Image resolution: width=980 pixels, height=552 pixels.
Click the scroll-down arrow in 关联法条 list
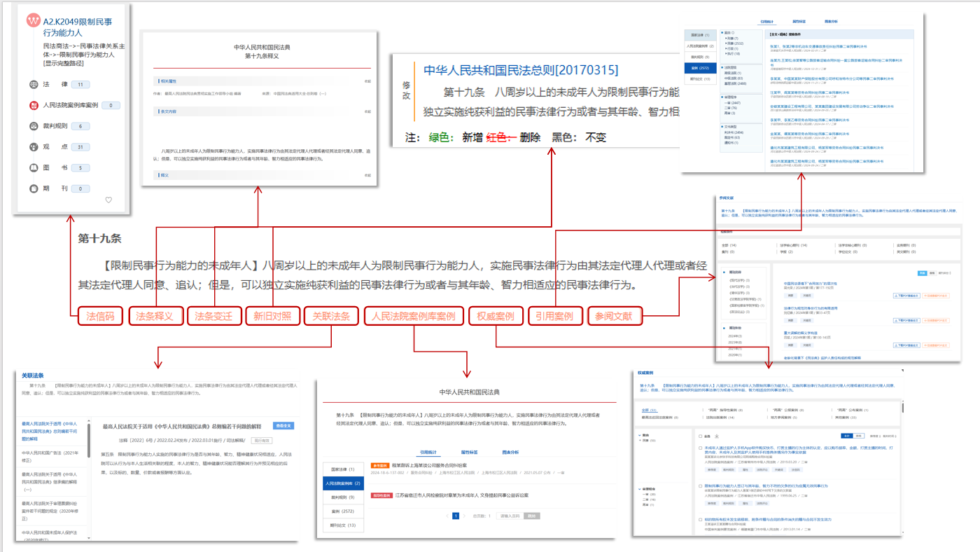click(x=88, y=538)
